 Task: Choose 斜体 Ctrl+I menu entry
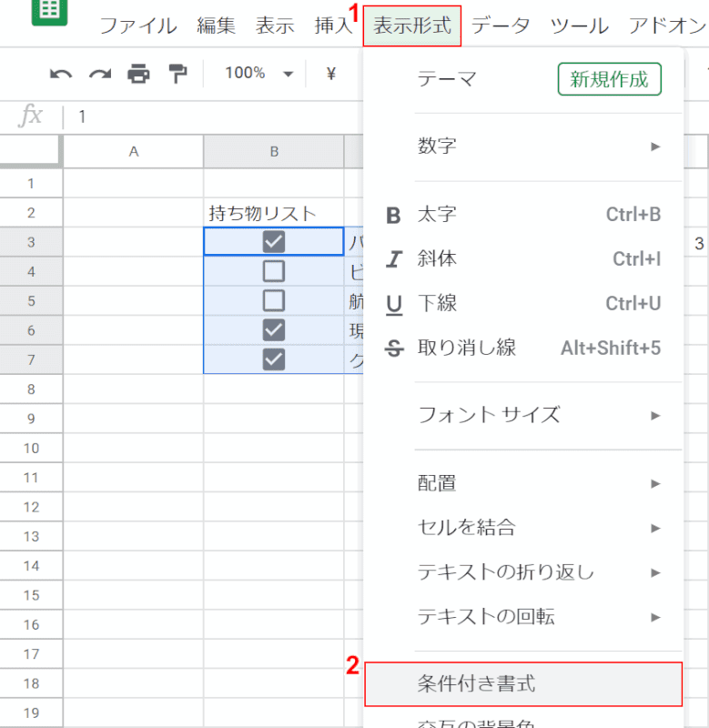coord(523,259)
